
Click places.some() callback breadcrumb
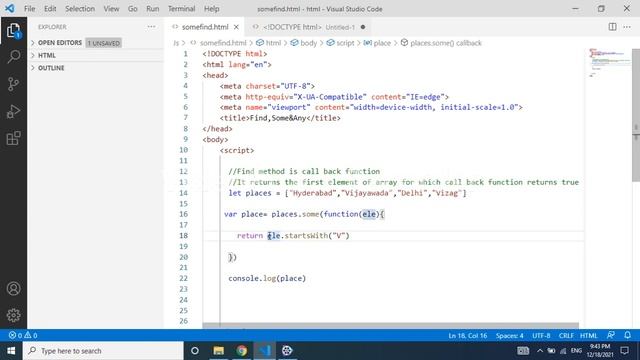[446, 43]
